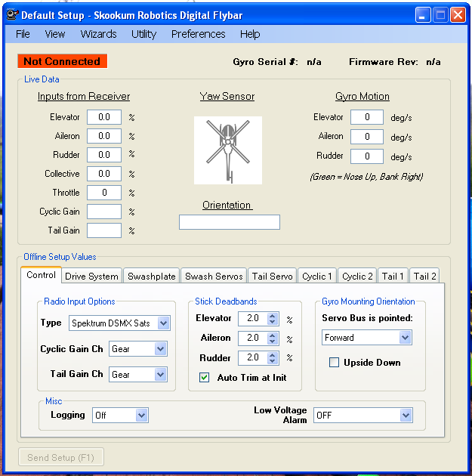Click the Elevator deadband value field

(x=253, y=318)
